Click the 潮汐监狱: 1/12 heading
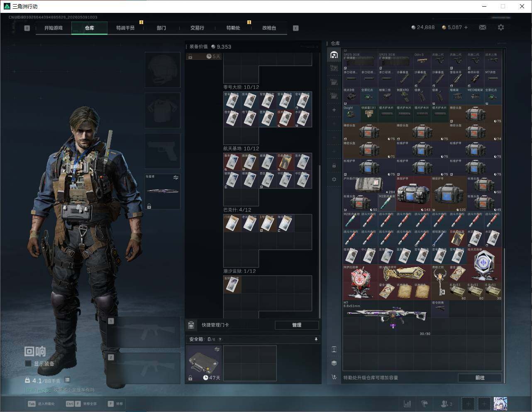Viewport: 532px width, 412px height. point(239,271)
